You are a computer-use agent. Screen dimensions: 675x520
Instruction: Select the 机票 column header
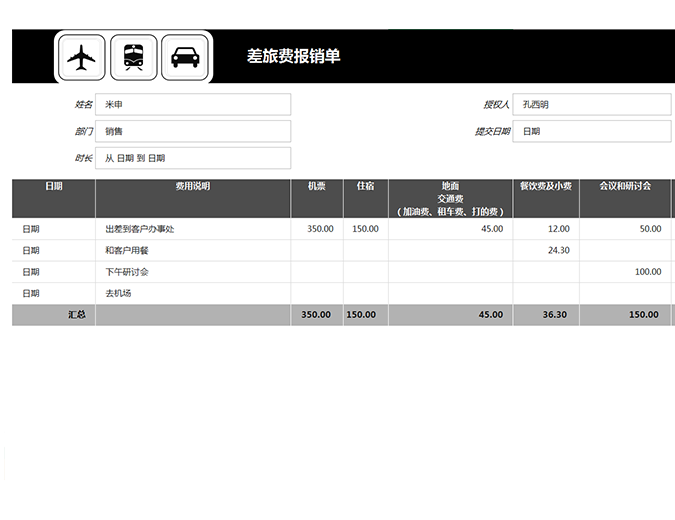317,198
